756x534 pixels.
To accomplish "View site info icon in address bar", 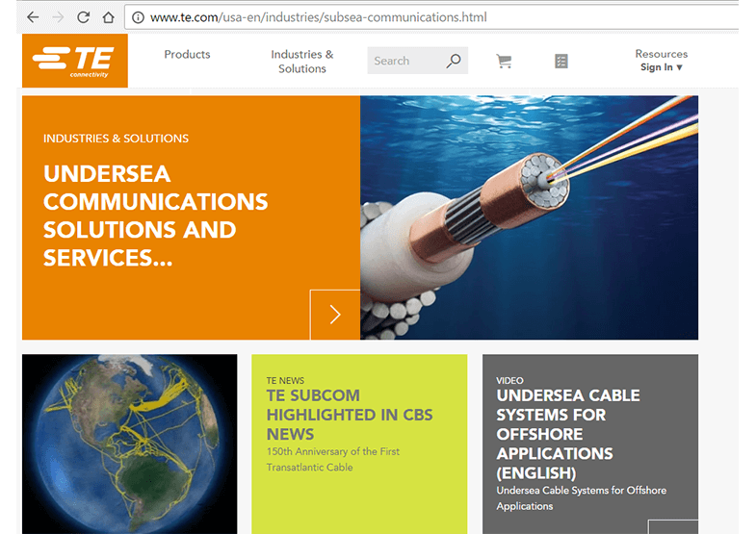I will click(138, 17).
